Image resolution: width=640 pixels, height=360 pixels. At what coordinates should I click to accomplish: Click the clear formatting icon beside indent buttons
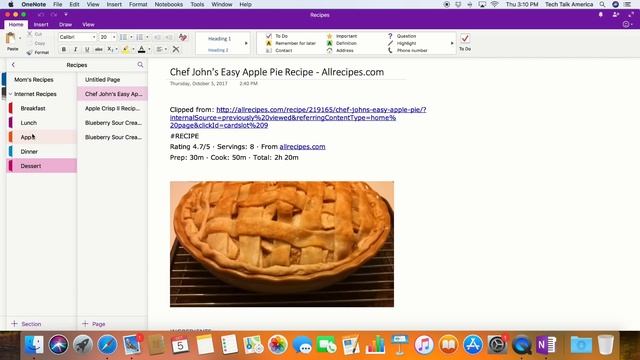click(182, 37)
